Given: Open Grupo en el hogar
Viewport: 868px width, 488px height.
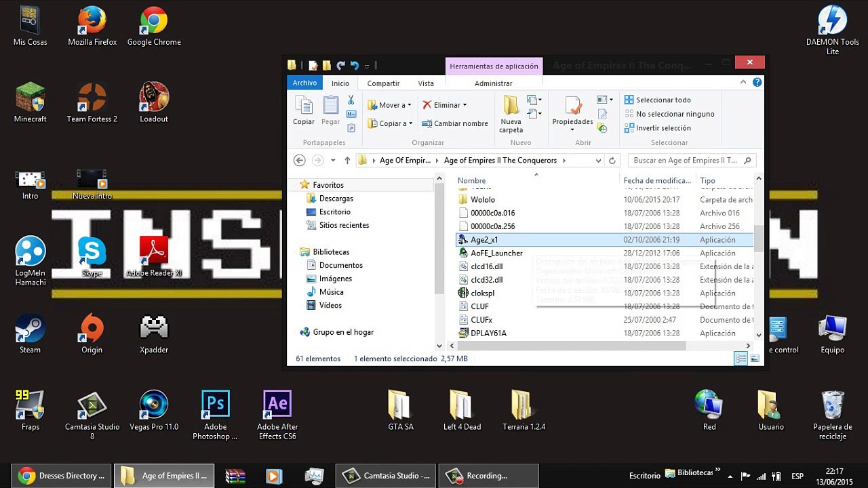Looking at the screenshot, I should (x=337, y=332).
